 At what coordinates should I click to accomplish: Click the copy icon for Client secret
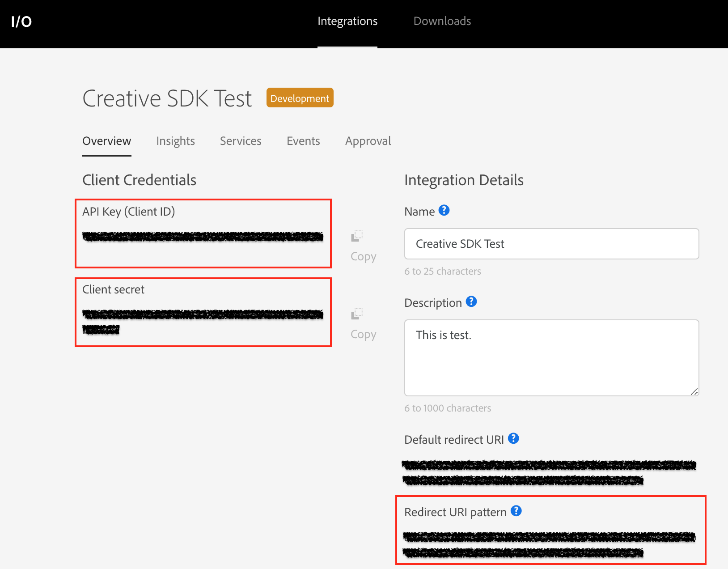click(x=356, y=314)
